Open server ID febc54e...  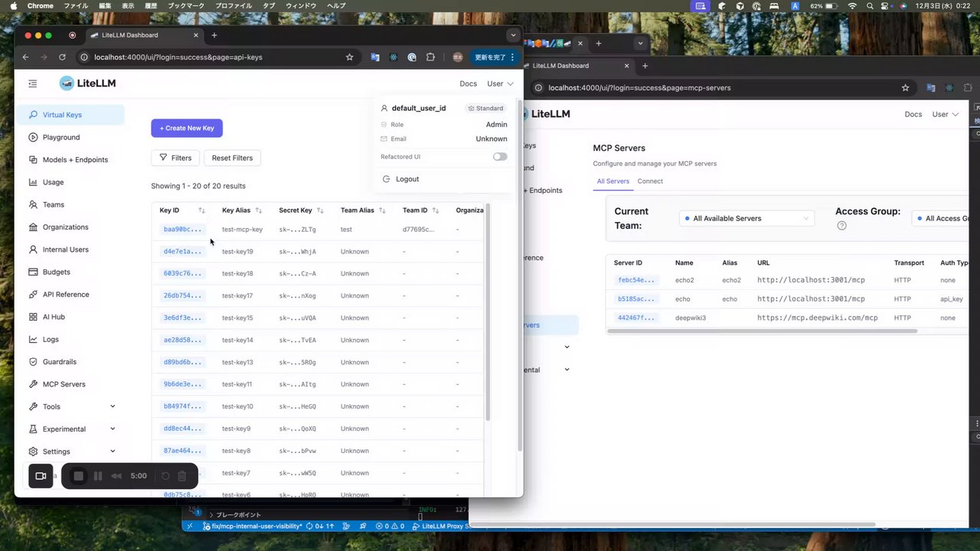pyautogui.click(x=636, y=280)
